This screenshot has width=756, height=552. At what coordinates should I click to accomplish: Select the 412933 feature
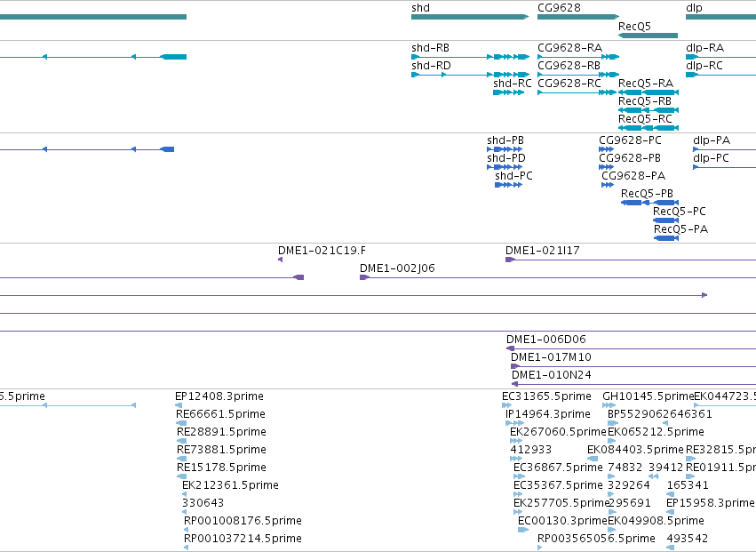coord(530,450)
